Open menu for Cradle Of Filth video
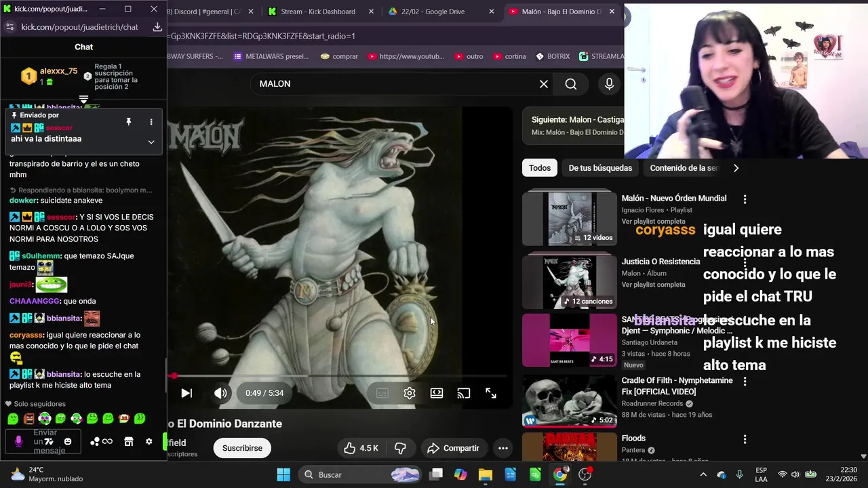868x488 pixels. pyautogui.click(x=745, y=382)
